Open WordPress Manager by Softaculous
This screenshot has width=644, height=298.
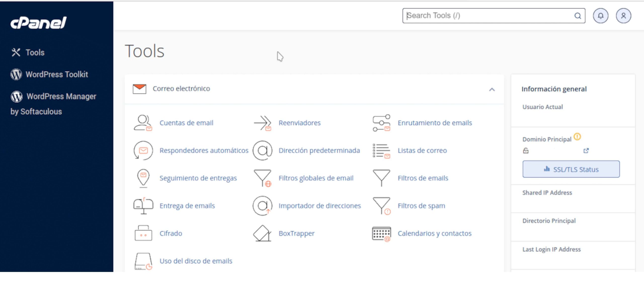[x=61, y=96]
